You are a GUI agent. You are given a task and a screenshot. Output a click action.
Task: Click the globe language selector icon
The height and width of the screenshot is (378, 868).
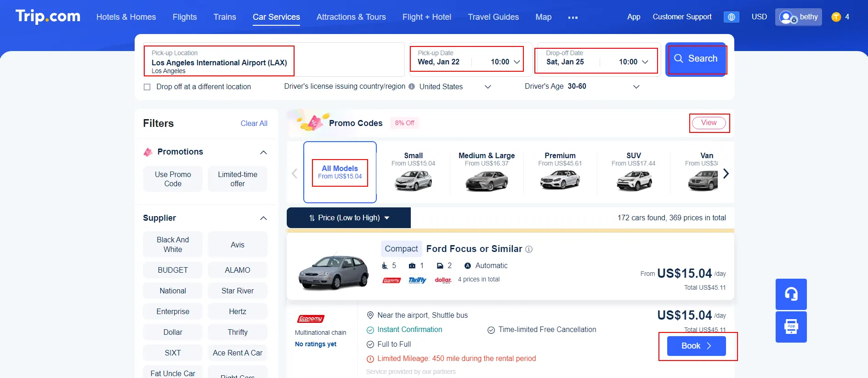[x=731, y=17]
